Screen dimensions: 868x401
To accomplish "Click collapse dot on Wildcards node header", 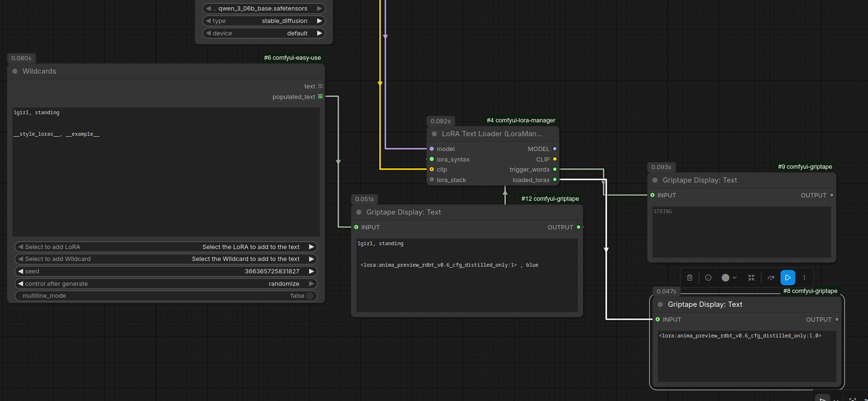I will pyautogui.click(x=15, y=71).
